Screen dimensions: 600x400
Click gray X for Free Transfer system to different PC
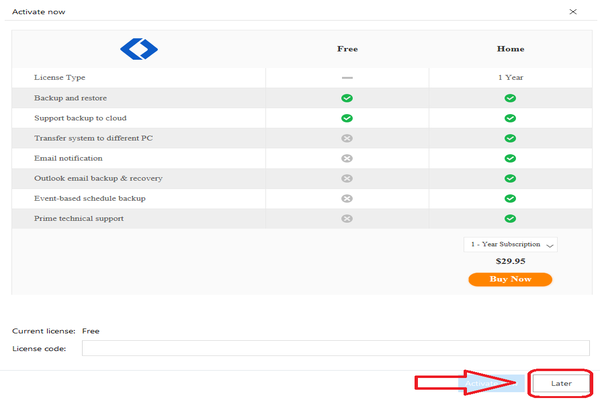point(347,138)
